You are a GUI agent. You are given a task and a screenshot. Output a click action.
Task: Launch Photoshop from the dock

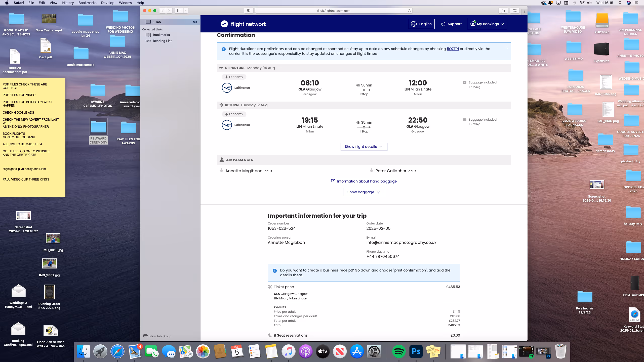tap(416, 351)
